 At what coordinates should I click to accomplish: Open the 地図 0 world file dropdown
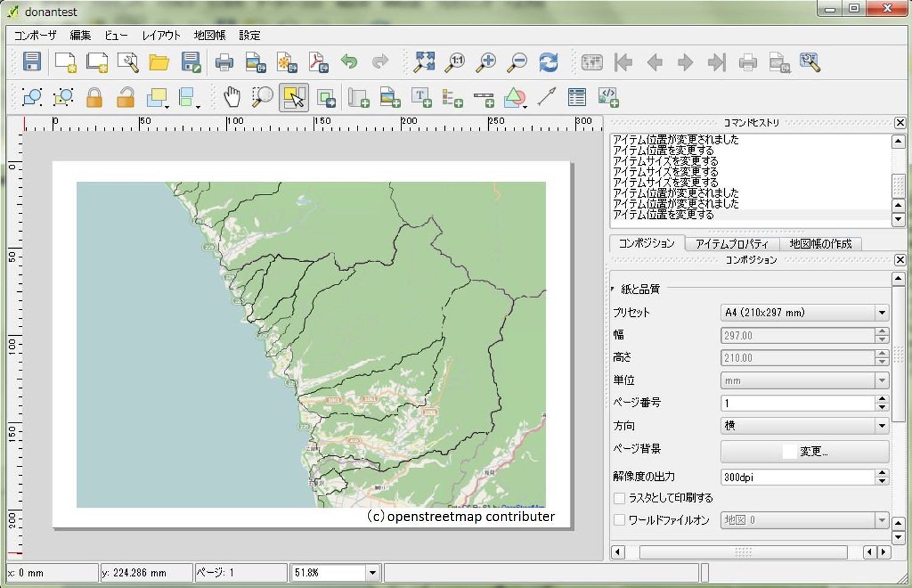805,520
